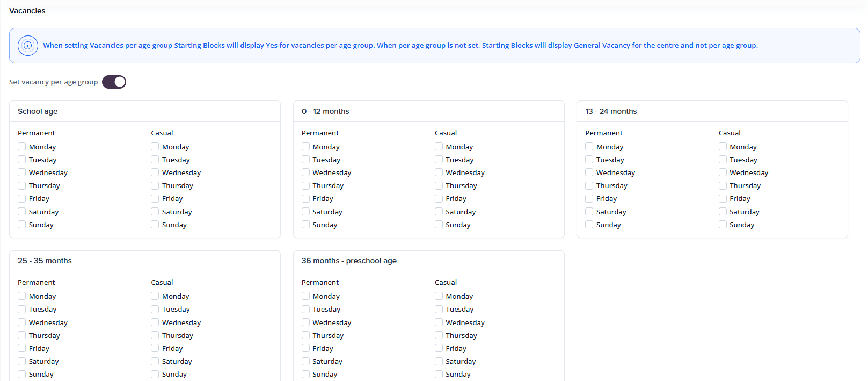
Task: Check School age Permanent Sunday
Action: click(x=22, y=225)
